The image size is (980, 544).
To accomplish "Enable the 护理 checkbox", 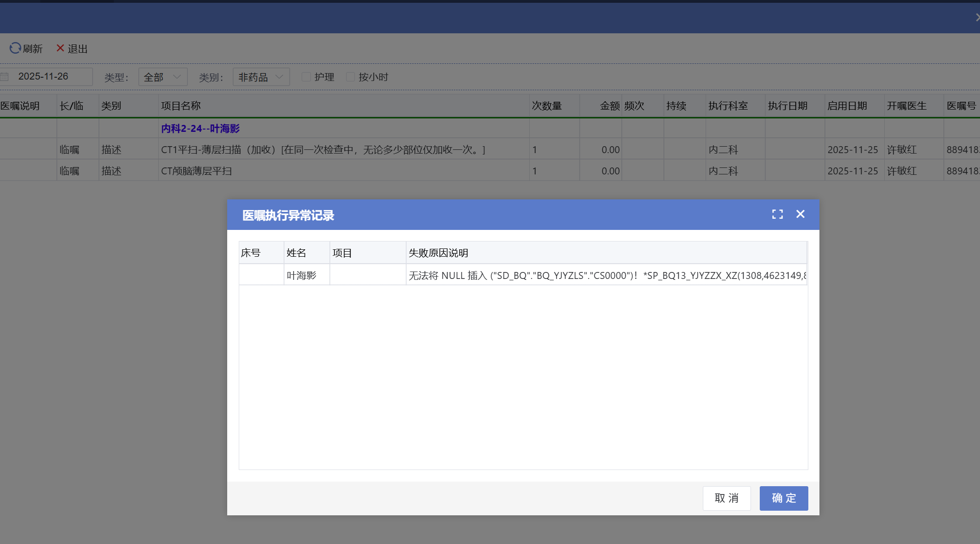I will pyautogui.click(x=306, y=77).
